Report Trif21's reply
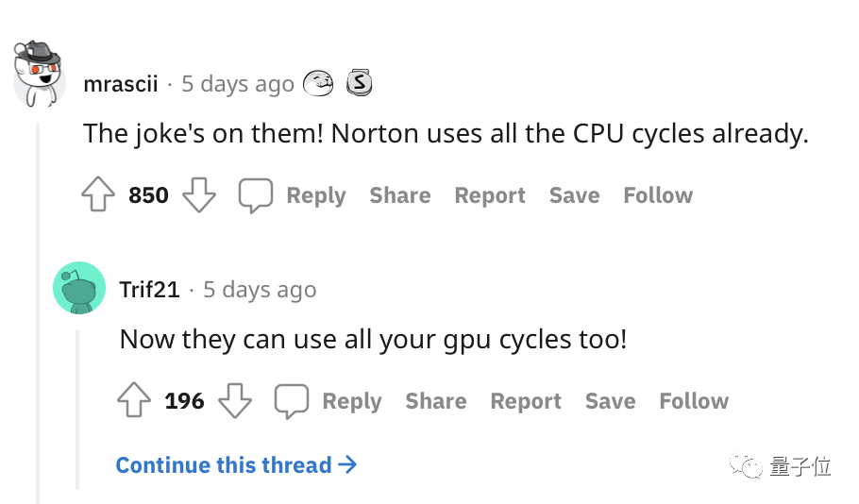The image size is (859, 504). [526, 401]
